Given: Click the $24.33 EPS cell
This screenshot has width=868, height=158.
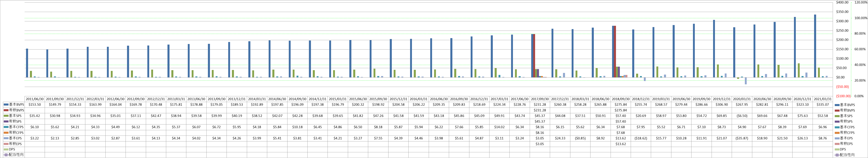Looking at the screenshot, I should pos(560,138).
